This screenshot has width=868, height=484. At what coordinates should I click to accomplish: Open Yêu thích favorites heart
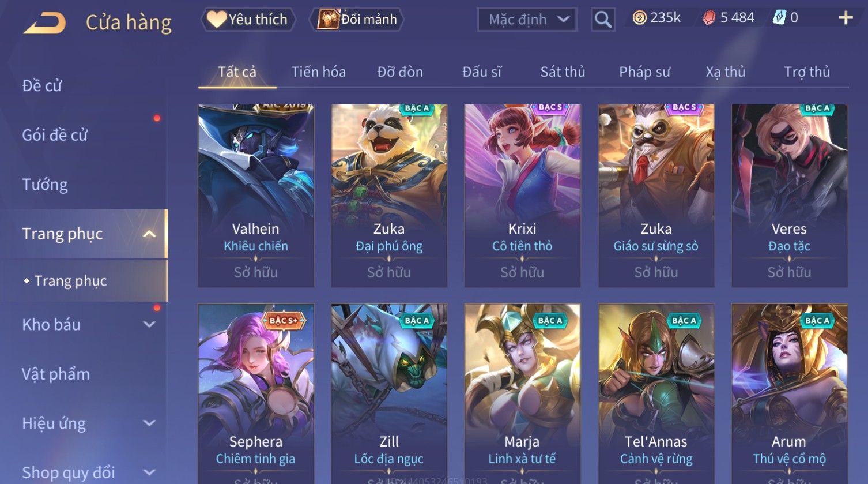click(216, 19)
